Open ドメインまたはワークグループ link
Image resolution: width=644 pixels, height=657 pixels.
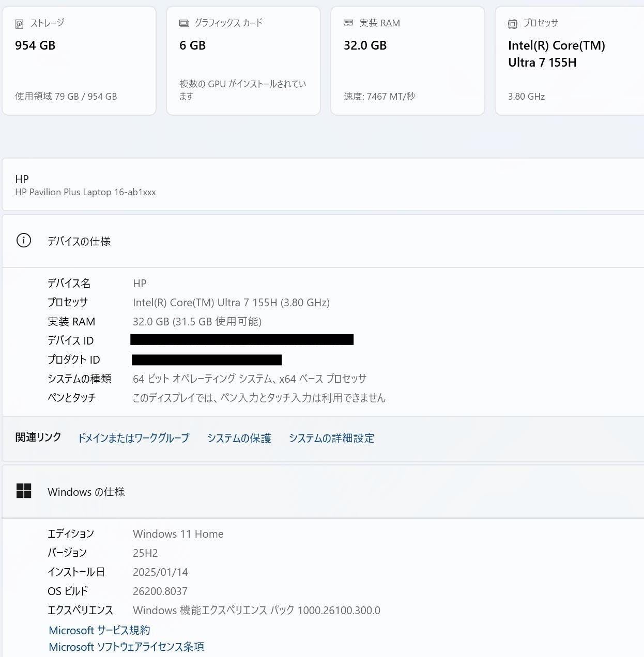click(x=133, y=438)
